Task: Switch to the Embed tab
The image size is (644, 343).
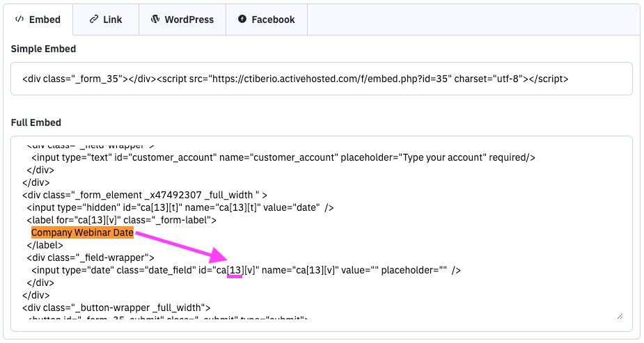Action: 38,19
